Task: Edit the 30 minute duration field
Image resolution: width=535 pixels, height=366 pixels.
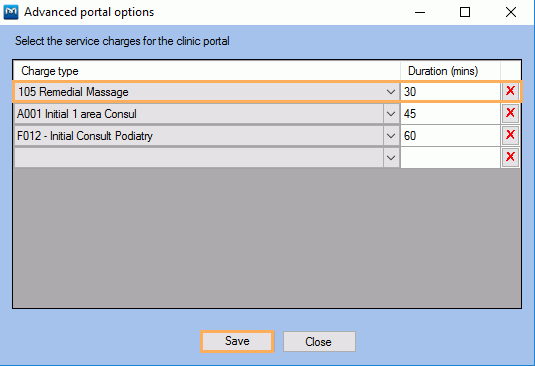Action: pyautogui.click(x=450, y=92)
